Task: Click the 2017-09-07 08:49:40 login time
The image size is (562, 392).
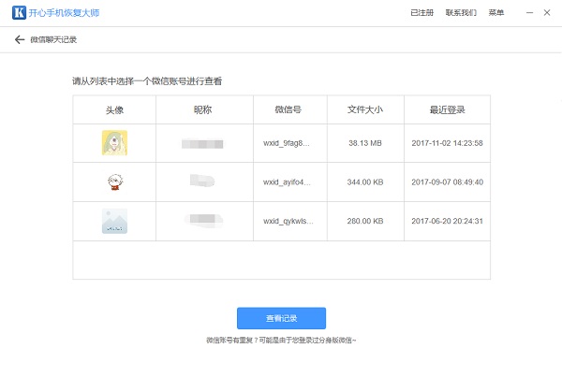Action: point(447,182)
